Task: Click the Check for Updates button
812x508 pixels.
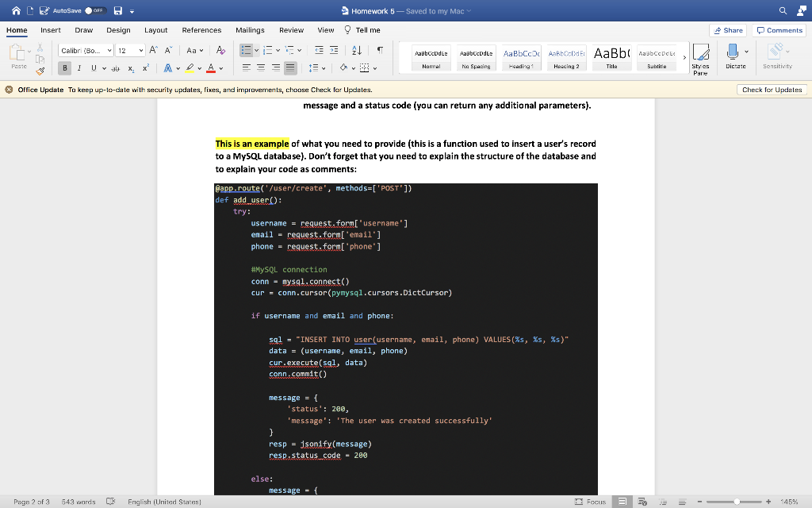Action: [x=773, y=90]
